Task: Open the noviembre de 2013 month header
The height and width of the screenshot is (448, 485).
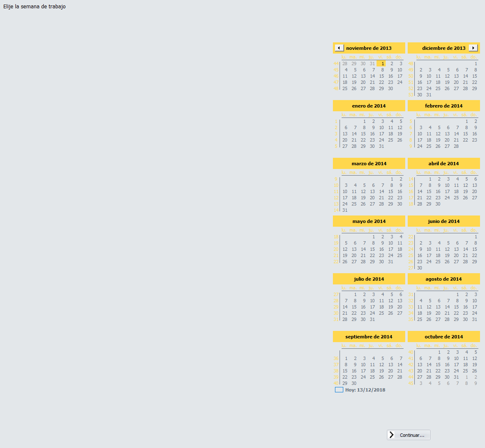Action: point(369,48)
